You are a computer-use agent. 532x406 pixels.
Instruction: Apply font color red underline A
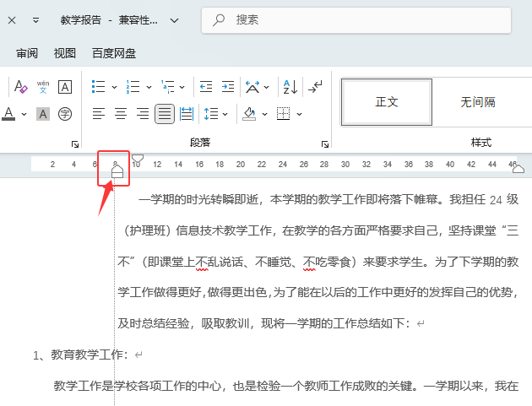[x=8, y=114]
